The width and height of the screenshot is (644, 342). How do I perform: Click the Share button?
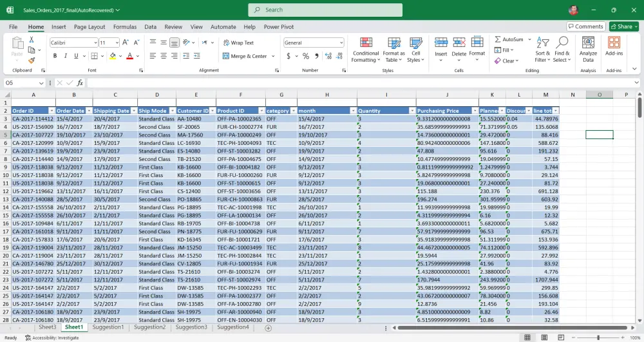624,26
